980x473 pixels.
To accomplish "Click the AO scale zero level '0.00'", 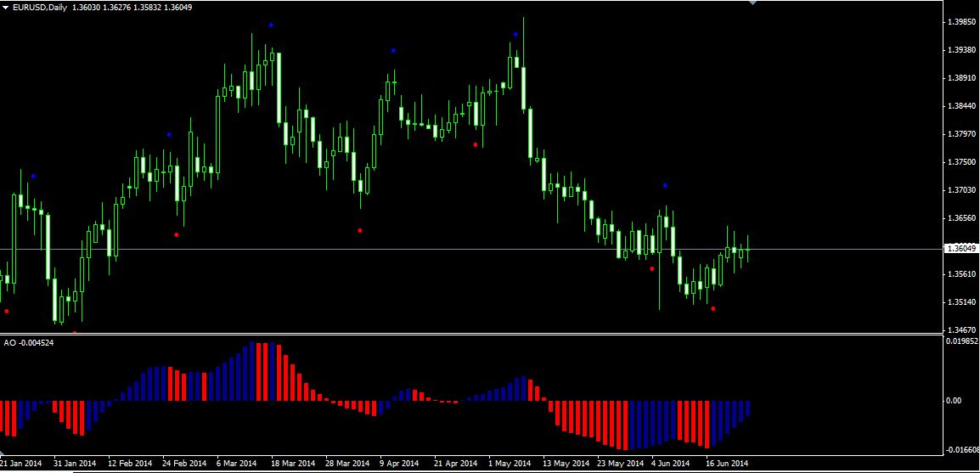I will (x=954, y=401).
